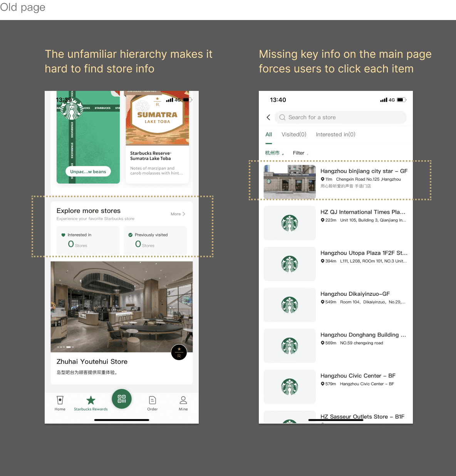The image size is (456, 476).
Task: Click location pin beside 549m distance
Action: pos(323,302)
